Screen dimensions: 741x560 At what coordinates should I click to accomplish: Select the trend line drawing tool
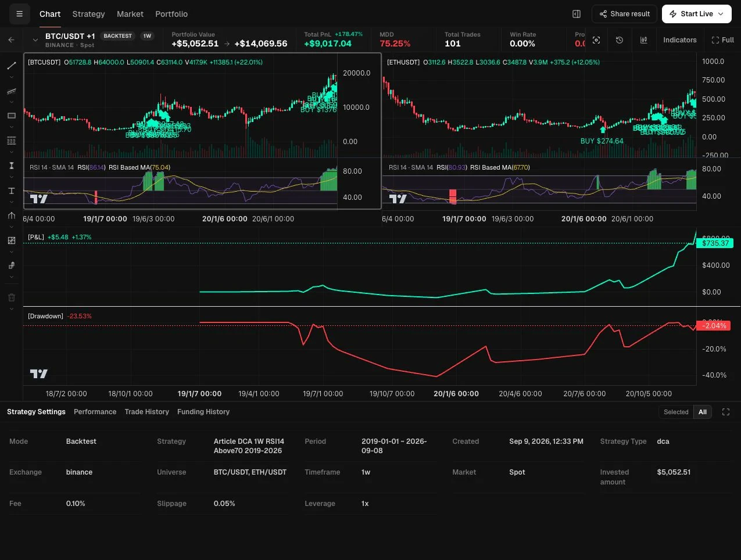(11, 66)
